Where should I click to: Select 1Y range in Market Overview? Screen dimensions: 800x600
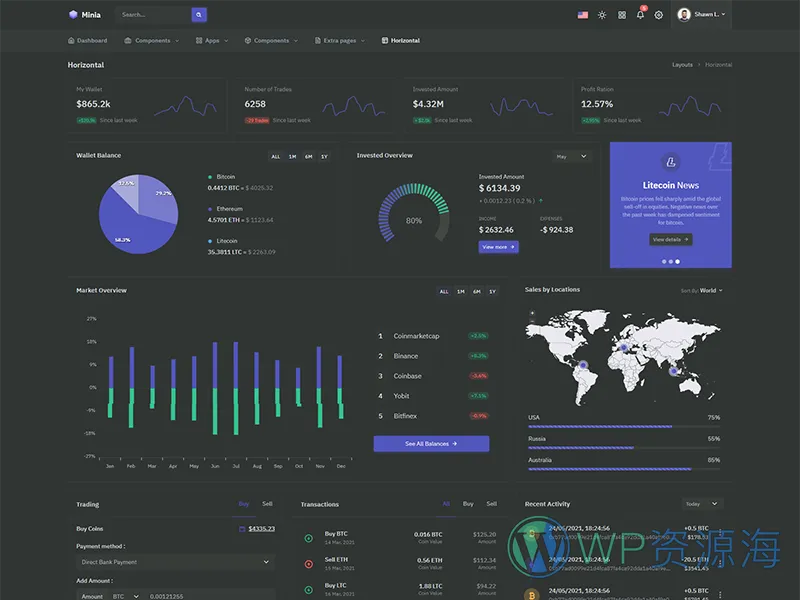tap(493, 291)
